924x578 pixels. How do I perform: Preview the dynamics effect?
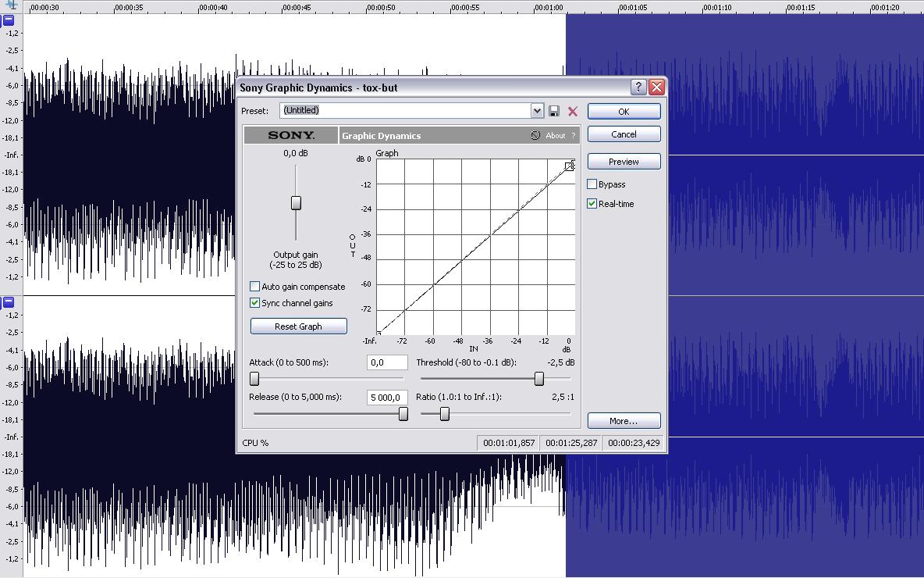click(x=624, y=162)
